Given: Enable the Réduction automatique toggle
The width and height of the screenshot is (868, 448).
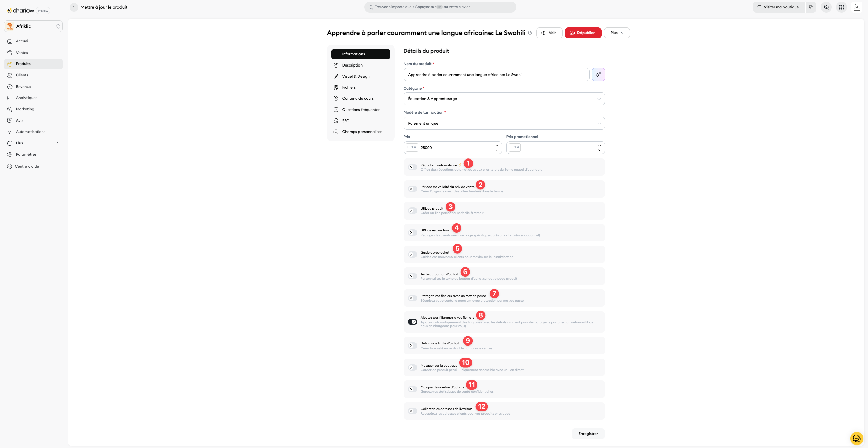Looking at the screenshot, I should [412, 167].
